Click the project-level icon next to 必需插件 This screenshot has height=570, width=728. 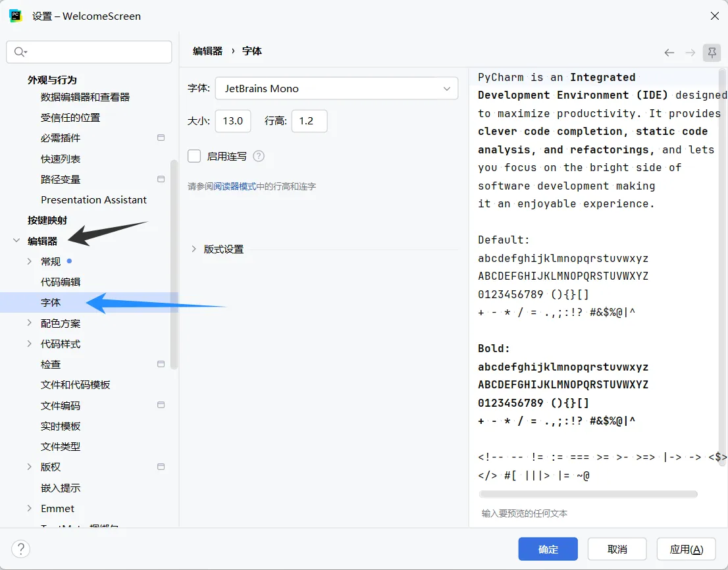pyautogui.click(x=161, y=138)
